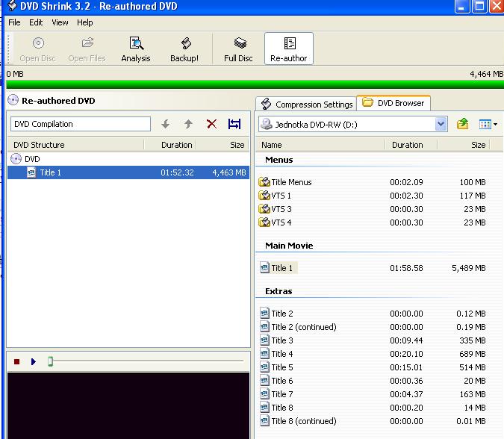Click the red X delete icon
Image resolution: width=504 pixels, height=439 pixels.
point(211,124)
